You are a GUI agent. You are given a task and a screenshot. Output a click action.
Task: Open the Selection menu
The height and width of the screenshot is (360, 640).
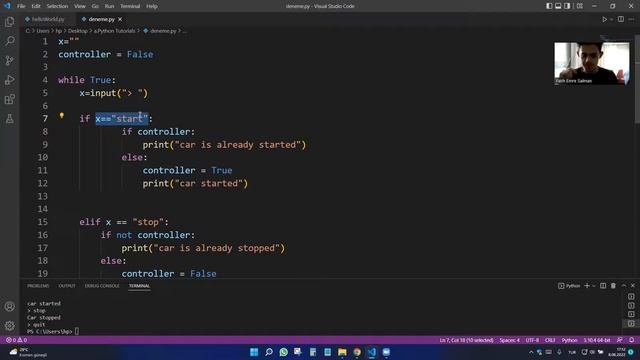pyautogui.click(x=57, y=6)
